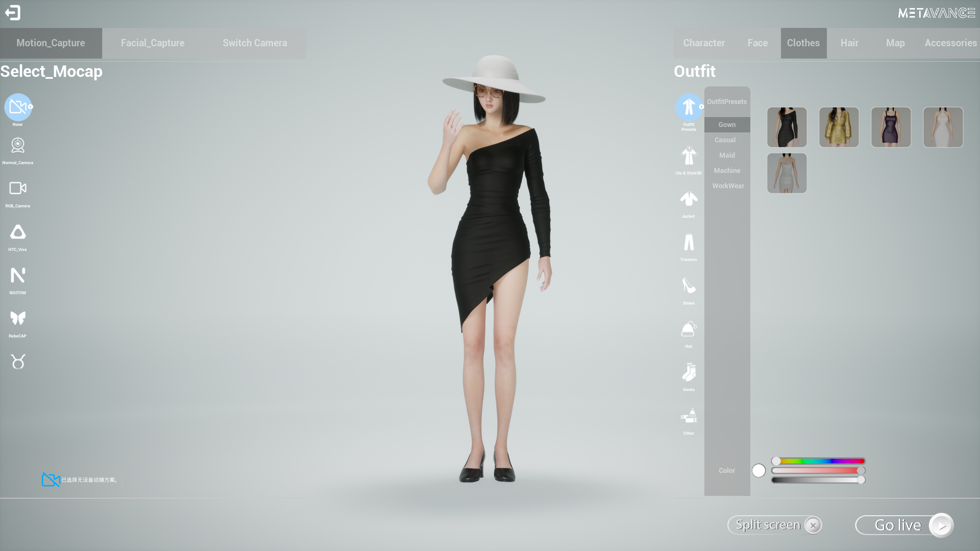
Task: Open the Jacket clothing category
Action: pyautogui.click(x=688, y=200)
